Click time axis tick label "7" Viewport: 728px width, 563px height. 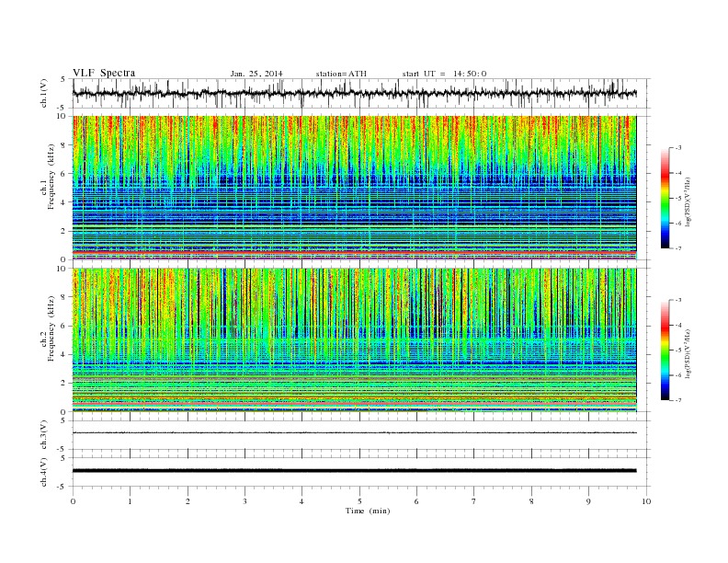click(x=474, y=501)
